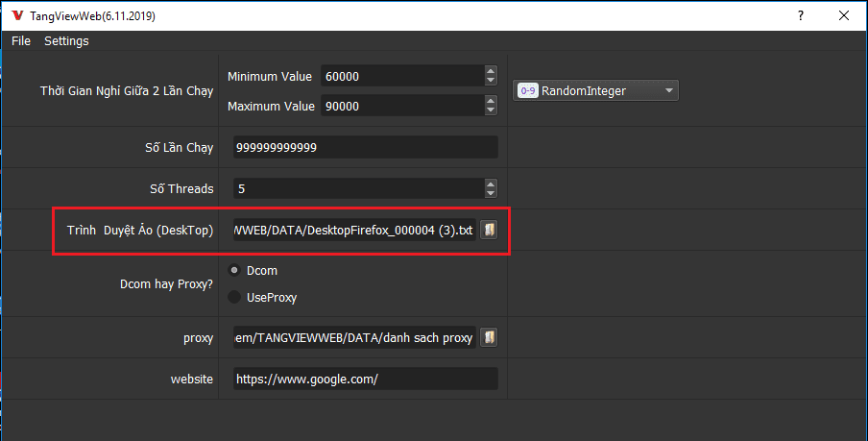The image size is (868, 441).
Task: Decrease Minimum Value with down arrow
Action: click(x=491, y=81)
